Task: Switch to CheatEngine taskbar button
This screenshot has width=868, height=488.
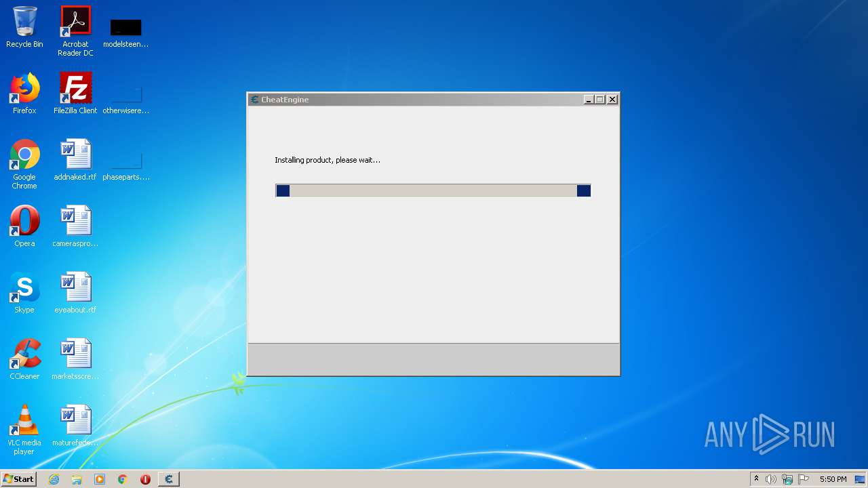Action: click(169, 479)
